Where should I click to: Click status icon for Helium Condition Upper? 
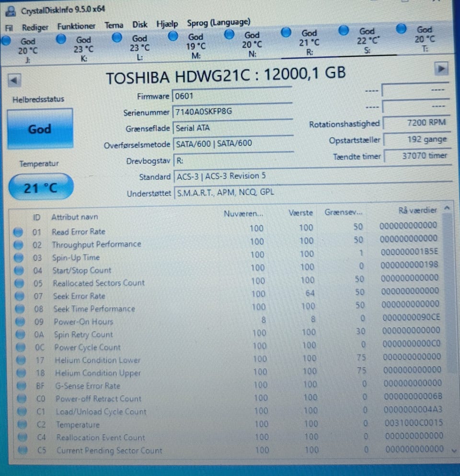point(22,372)
